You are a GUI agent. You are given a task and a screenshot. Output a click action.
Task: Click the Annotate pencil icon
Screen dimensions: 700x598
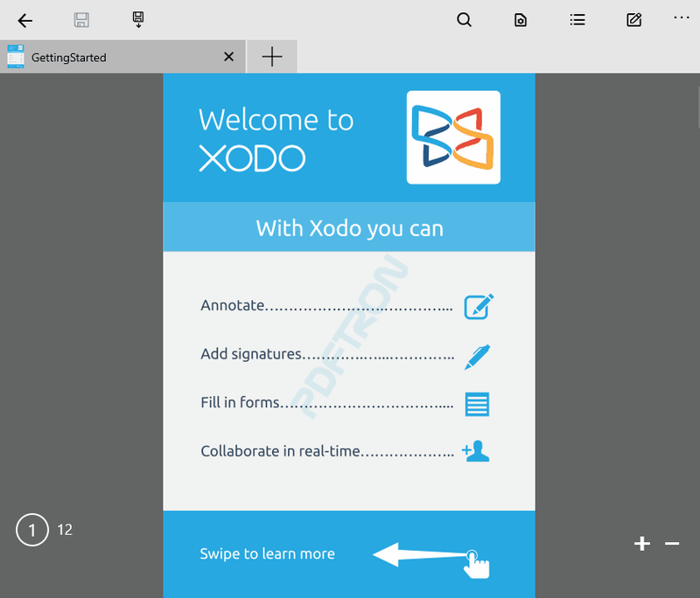pyautogui.click(x=479, y=306)
